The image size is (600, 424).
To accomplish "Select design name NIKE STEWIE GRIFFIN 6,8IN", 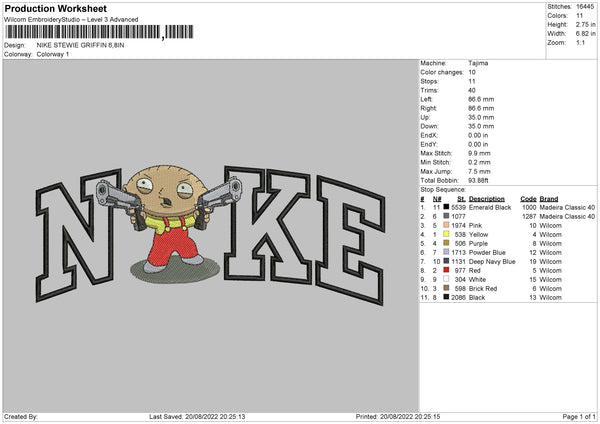I will [x=80, y=45].
